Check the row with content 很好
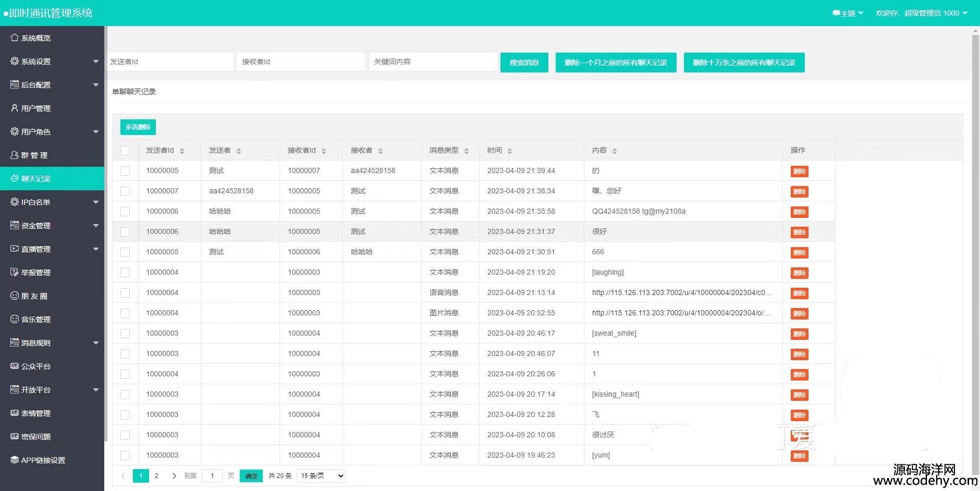 125,232
